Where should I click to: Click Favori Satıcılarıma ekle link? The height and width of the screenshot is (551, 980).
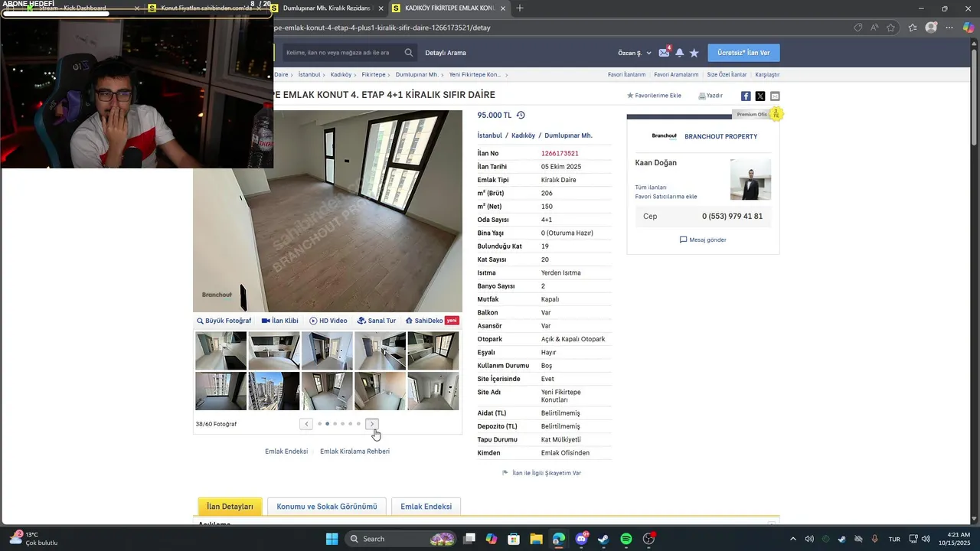coord(666,197)
